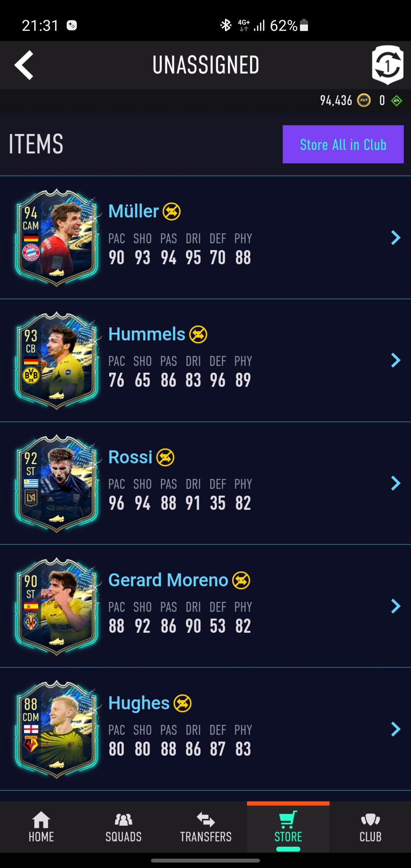Image resolution: width=411 pixels, height=868 pixels.
Task: Go to the Transfers tab
Action: tap(206, 827)
